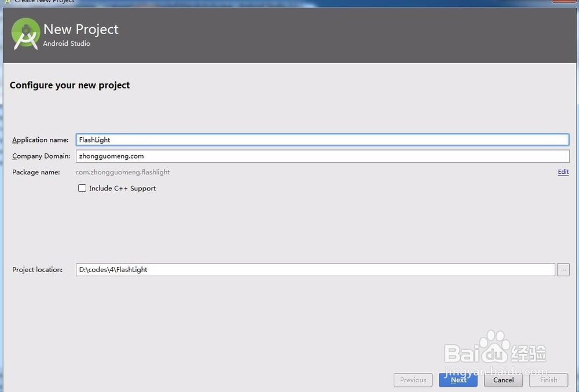Toggle the Include C++ Support checkbox off
This screenshot has height=392, width=579.
[x=82, y=188]
